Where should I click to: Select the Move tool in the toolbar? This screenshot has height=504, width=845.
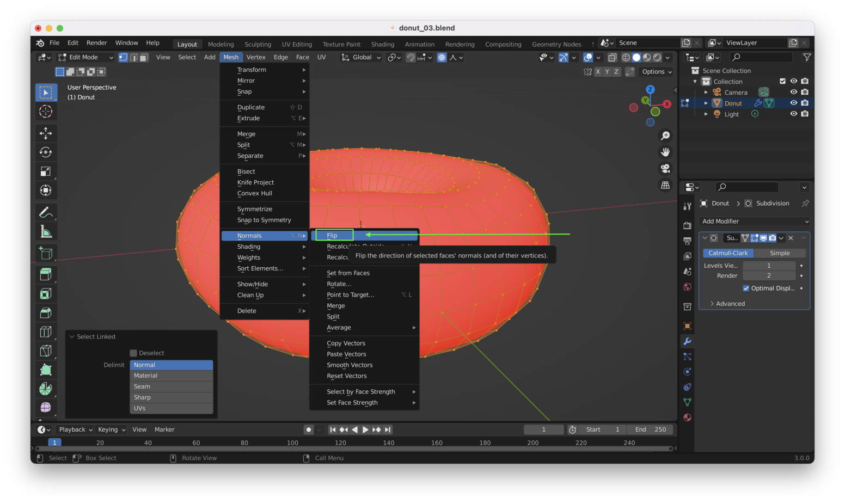point(46,133)
